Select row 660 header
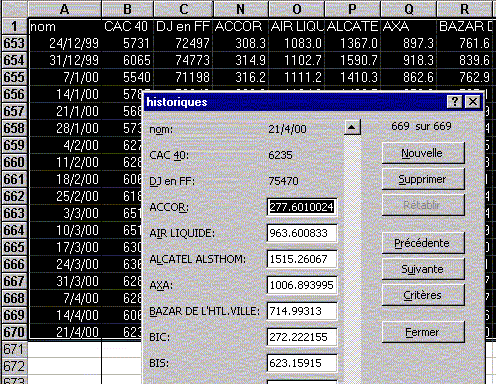This screenshot has width=496, height=384. [14, 162]
